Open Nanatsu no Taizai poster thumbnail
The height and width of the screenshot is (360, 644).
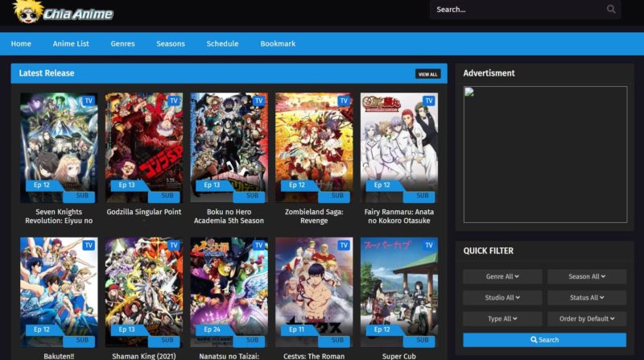pos(229,292)
